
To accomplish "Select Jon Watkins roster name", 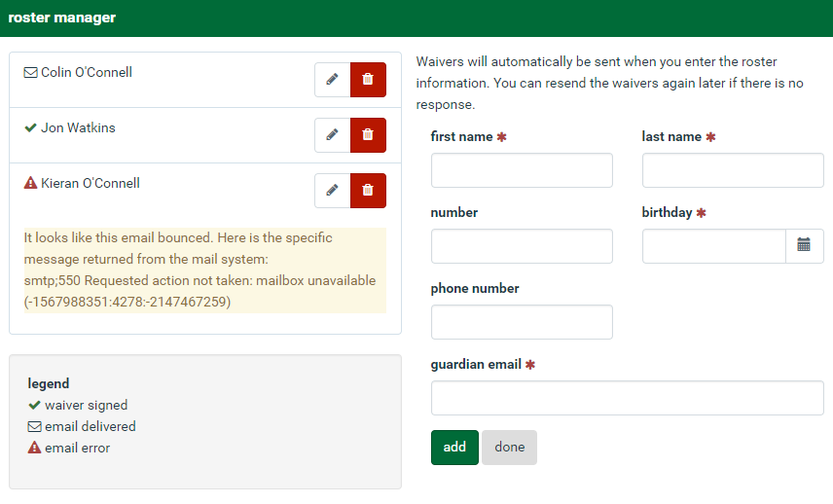I will point(78,127).
